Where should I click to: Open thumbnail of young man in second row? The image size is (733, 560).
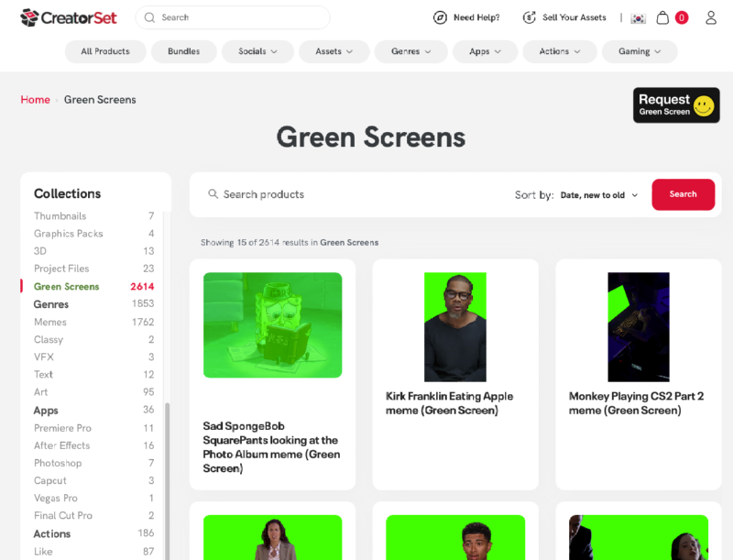click(455, 538)
